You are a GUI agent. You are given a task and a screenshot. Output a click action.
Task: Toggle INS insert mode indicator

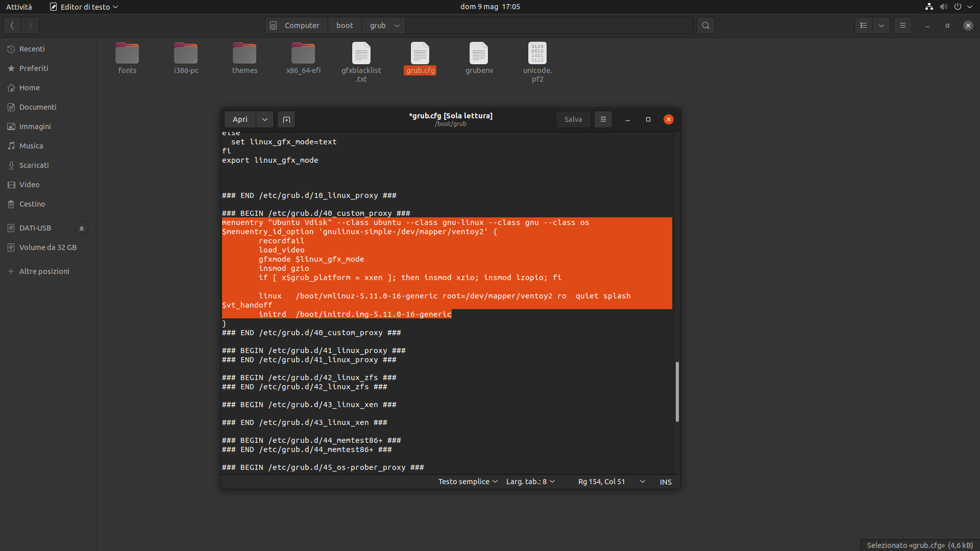coord(666,482)
